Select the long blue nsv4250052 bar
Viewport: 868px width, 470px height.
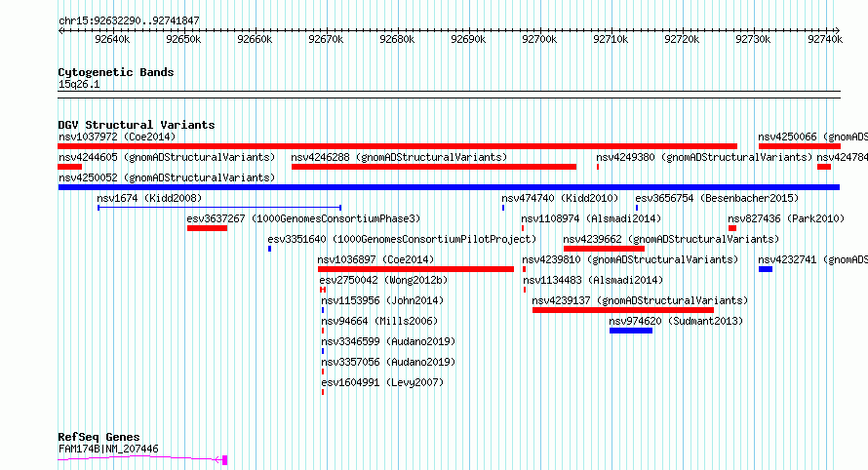click(x=449, y=187)
